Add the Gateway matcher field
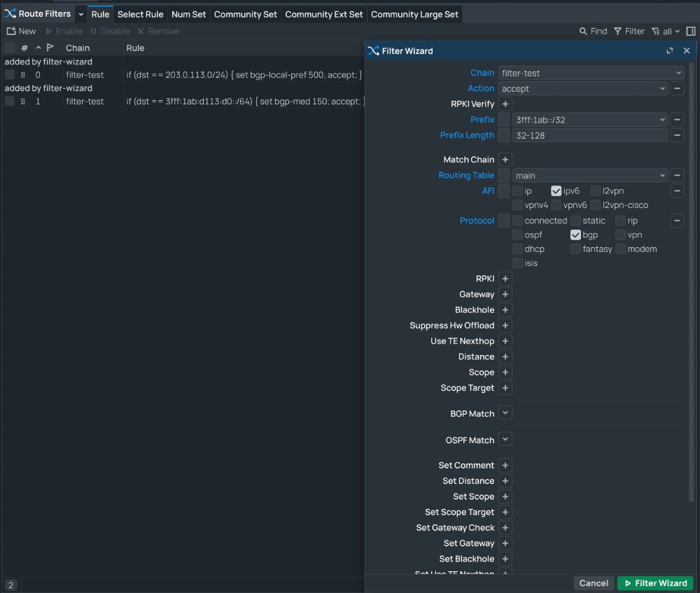Screen dimensions: 700x593 505,294
